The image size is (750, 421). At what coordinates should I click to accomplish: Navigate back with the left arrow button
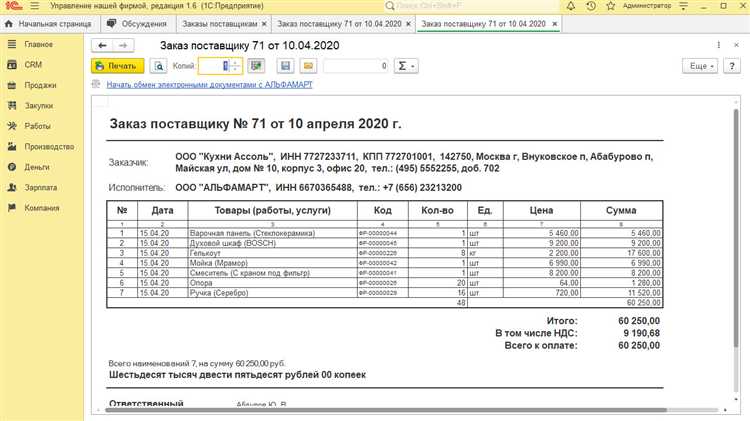coord(102,45)
